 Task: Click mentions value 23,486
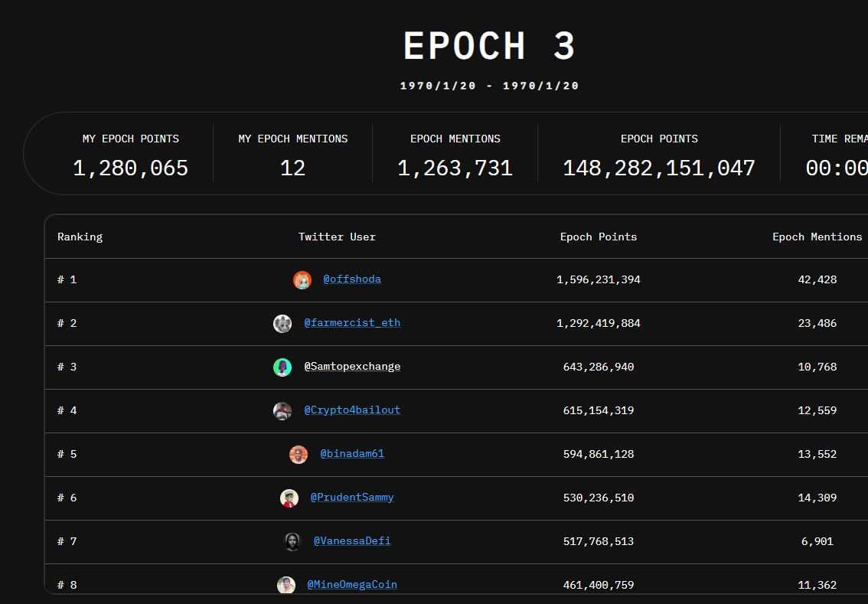pyautogui.click(x=817, y=323)
